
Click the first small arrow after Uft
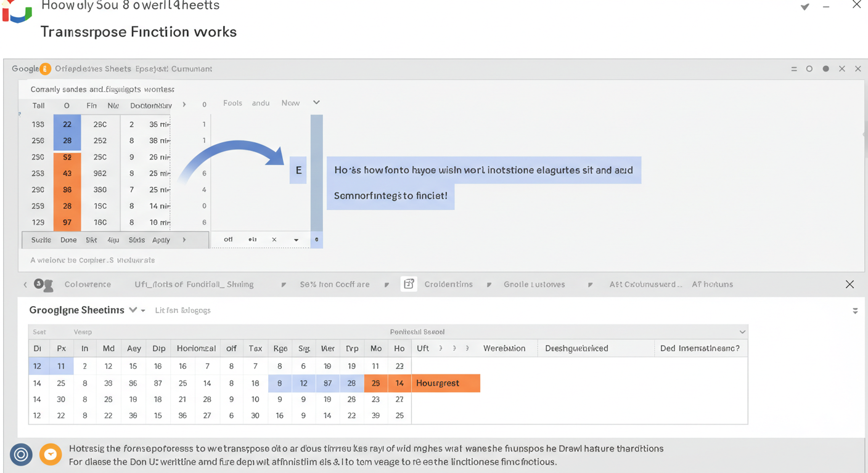point(440,349)
